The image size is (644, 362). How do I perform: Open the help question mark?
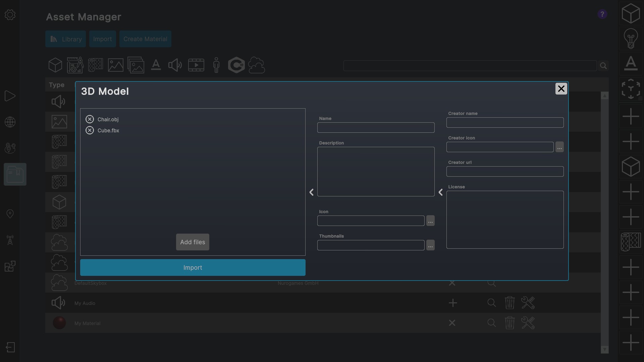(602, 14)
